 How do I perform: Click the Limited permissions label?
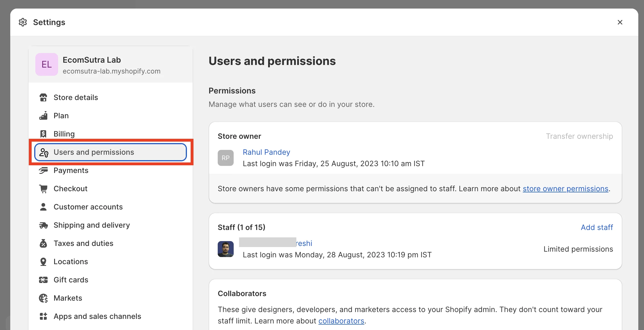578,249
